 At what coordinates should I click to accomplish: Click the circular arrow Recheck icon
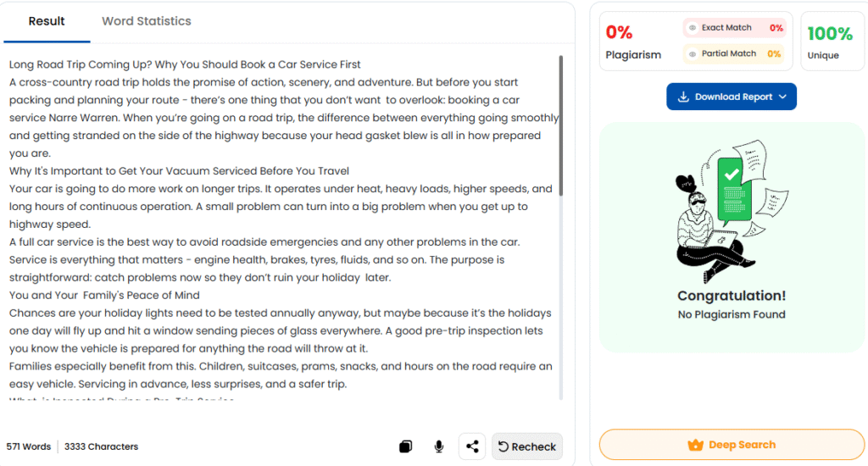tap(503, 447)
